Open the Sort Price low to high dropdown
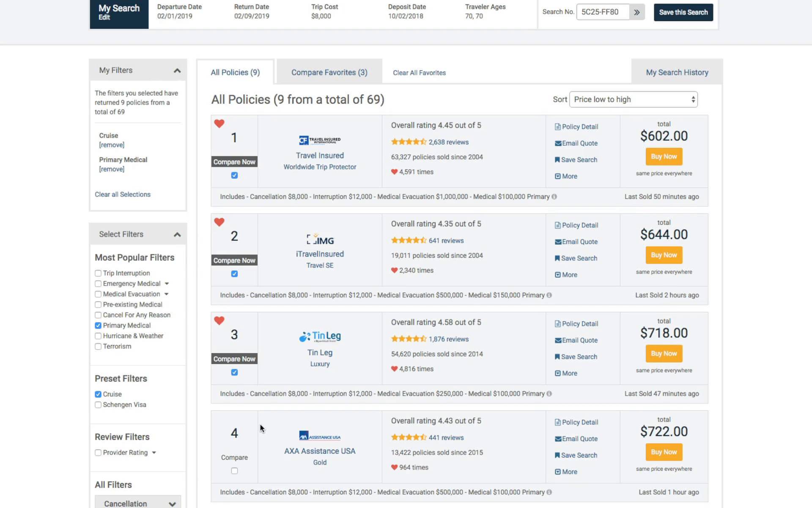812x508 pixels. 634,99
